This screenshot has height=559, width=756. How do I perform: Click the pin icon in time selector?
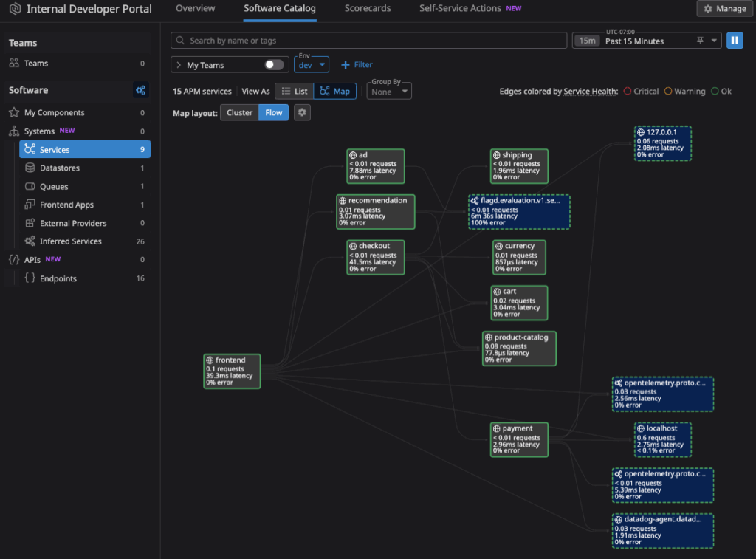(x=700, y=41)
